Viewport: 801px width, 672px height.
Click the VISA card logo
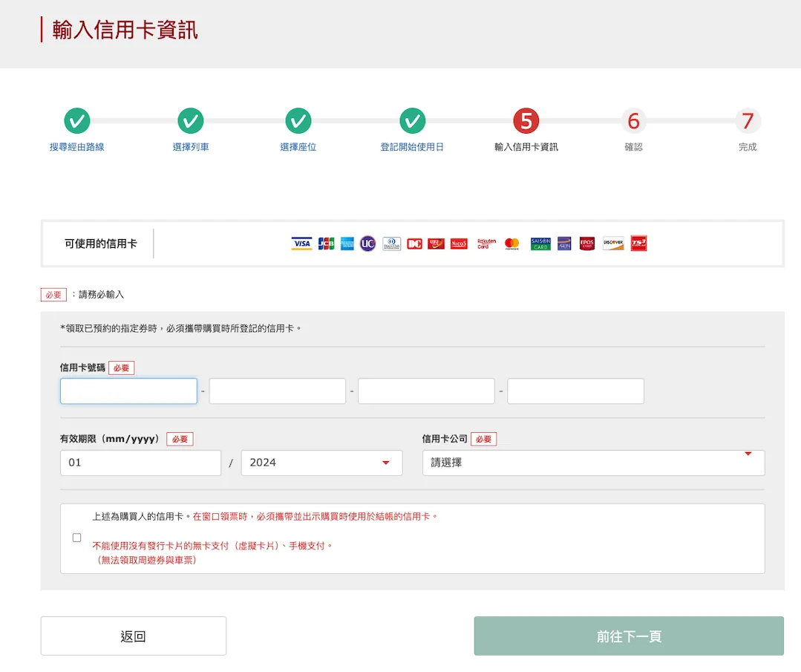click(301, 244)
